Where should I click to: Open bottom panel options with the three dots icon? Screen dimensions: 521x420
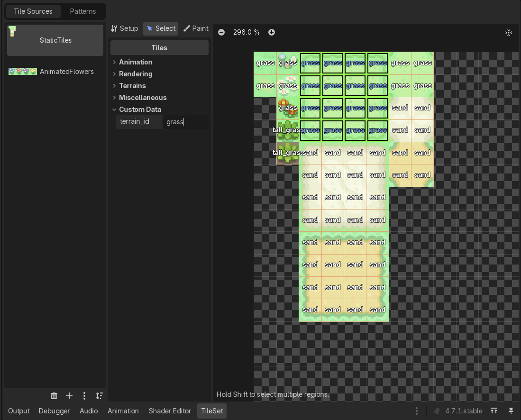click(417, 411)
